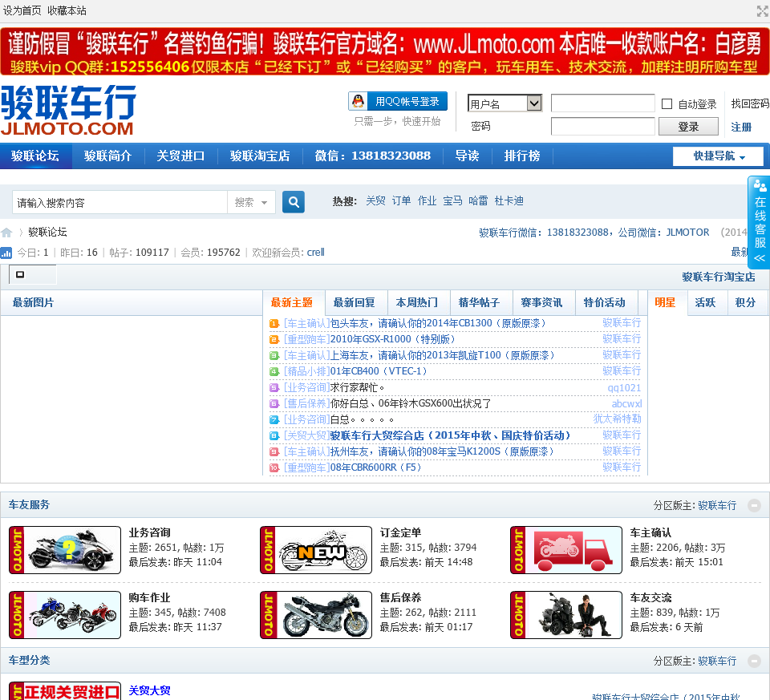Open 骏联车行淘宝店 link at right

[x=719, y=277]
